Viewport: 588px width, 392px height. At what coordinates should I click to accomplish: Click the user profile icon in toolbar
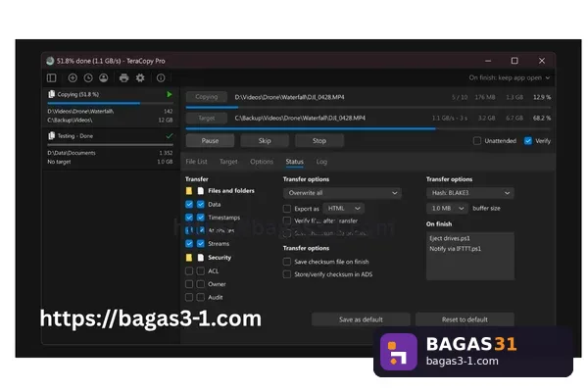point(104,77)
